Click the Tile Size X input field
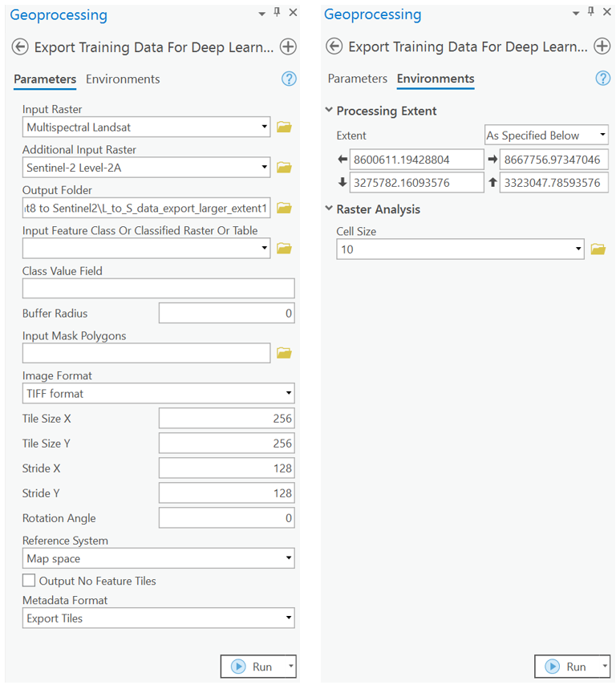The width and height of the screenshot is (616, 685). point(227,419)
